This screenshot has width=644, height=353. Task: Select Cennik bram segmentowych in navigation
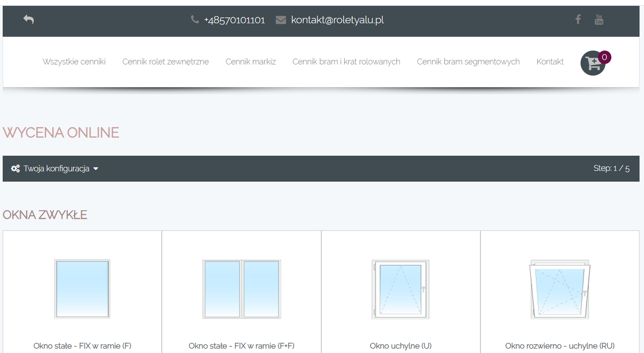click(x=468, y=62)
